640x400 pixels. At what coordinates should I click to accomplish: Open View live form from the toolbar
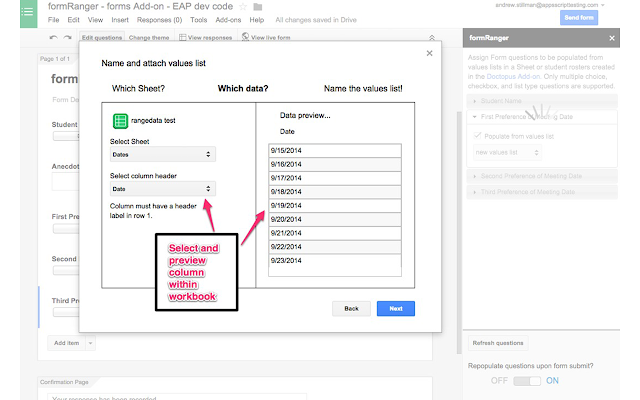262,37
